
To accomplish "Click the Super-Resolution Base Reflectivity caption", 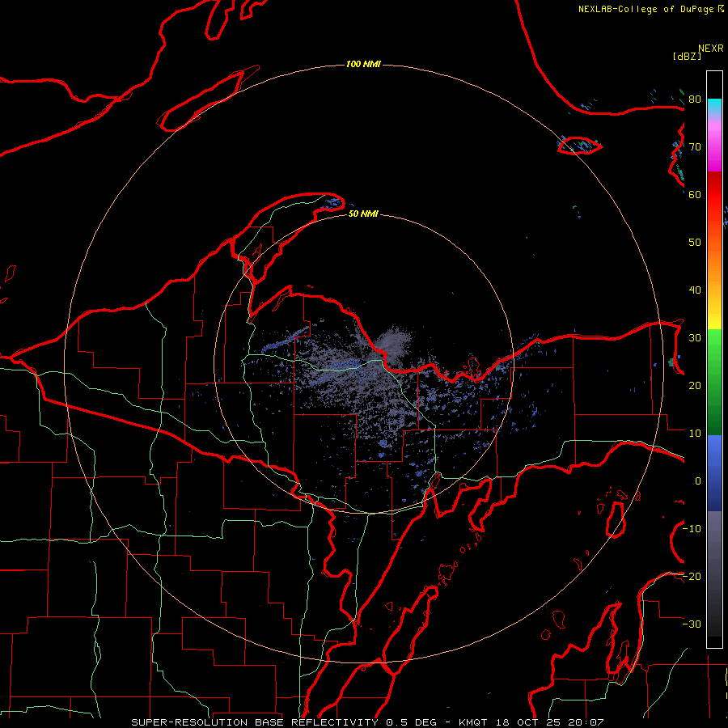I will click(x=255, y=722).
